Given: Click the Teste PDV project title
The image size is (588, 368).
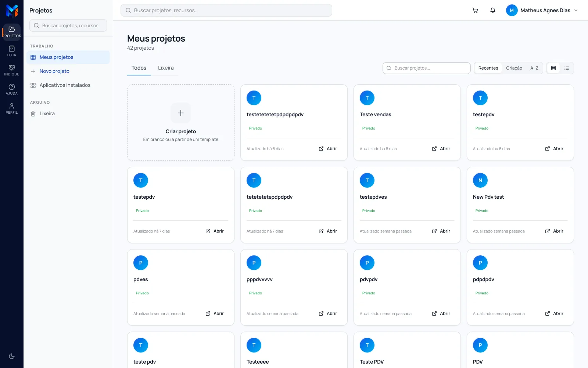Looking at the screenshot, I should tap(372, 362).
